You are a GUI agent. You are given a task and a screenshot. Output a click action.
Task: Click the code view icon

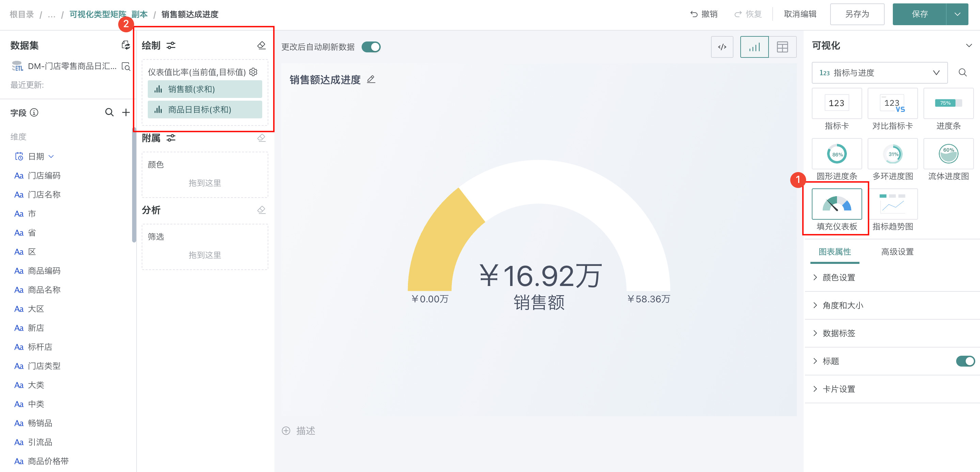(x=722, y=47)
